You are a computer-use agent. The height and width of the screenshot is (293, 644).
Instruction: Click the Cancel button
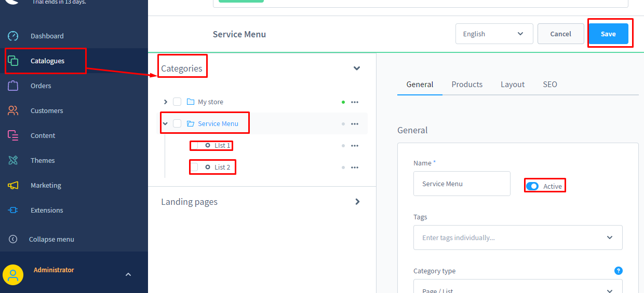[x=560, y=34]
